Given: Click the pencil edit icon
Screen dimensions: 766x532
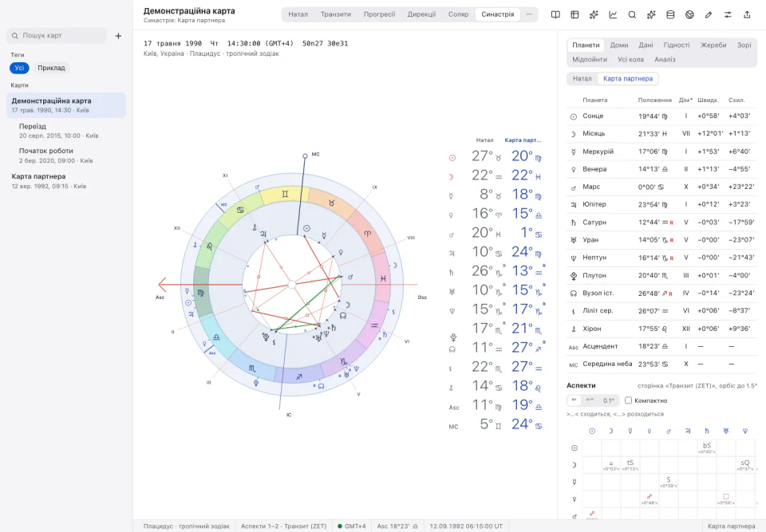Looking at the screenshot, I should click(709, 14).
